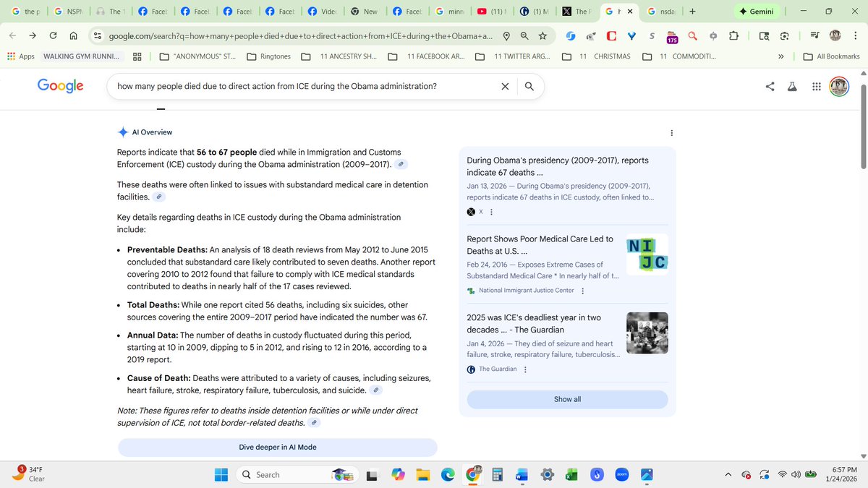The image size is (868, 488).
Task: Open the Apps shortcut in bookmarks bar
Action: (x=20, y=56)
